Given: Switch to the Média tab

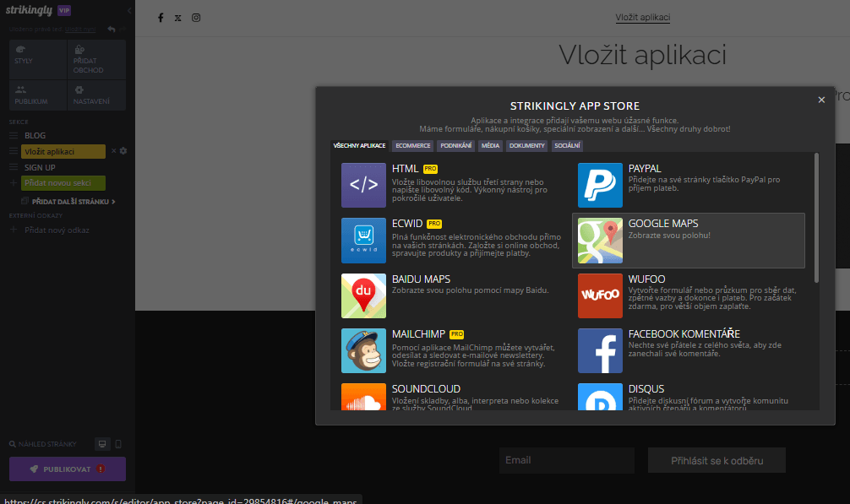Looking at the screenshot, I should point(491,145).
